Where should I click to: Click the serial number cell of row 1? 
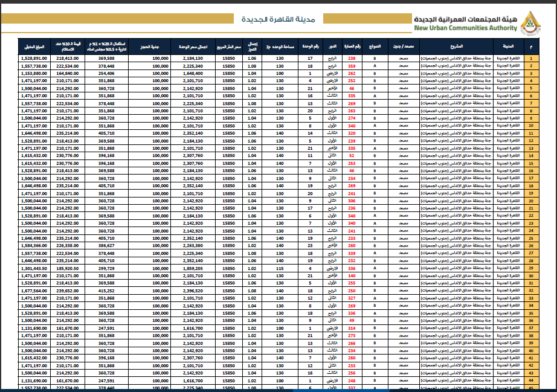[x=531, y=59]
